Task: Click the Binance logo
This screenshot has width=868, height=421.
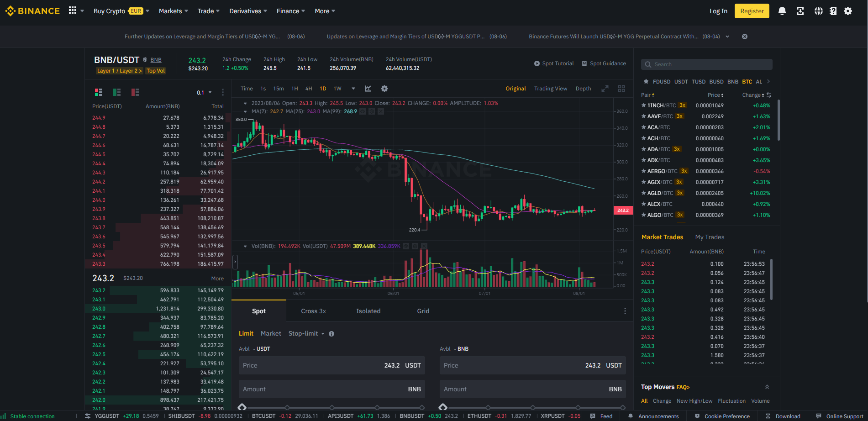Action: [x=32, y=11]
